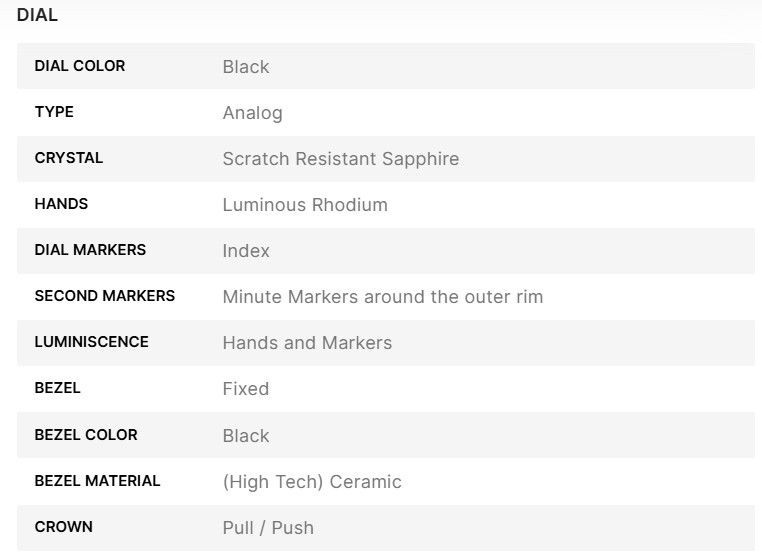Screen dimensions: 762x559
Task: Select the Black dial color value
Action: coord(246,67)
